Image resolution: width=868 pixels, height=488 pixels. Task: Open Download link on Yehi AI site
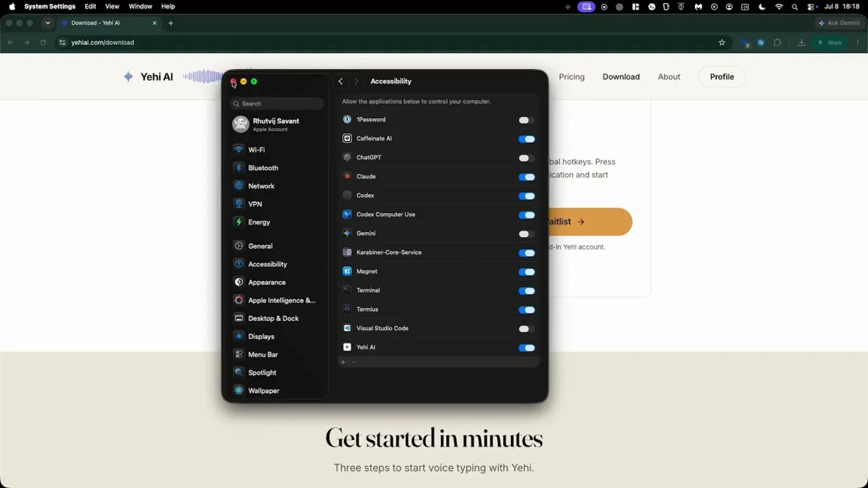621,77
